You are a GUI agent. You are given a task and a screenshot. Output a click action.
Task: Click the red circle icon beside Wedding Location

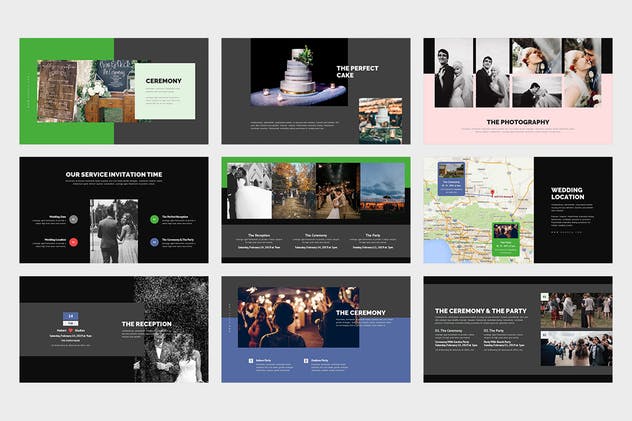coord(73,242)
